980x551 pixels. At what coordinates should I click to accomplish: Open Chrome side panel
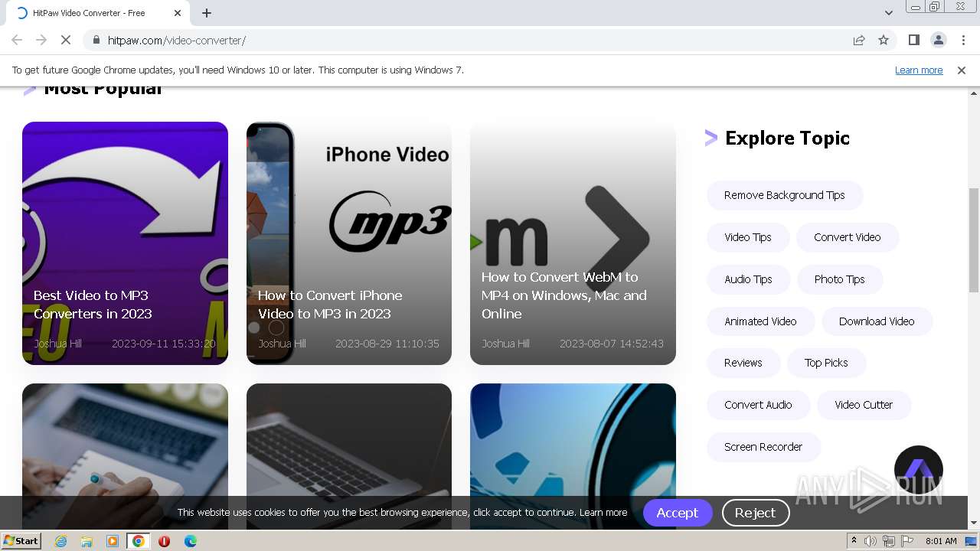coord(913,40)
